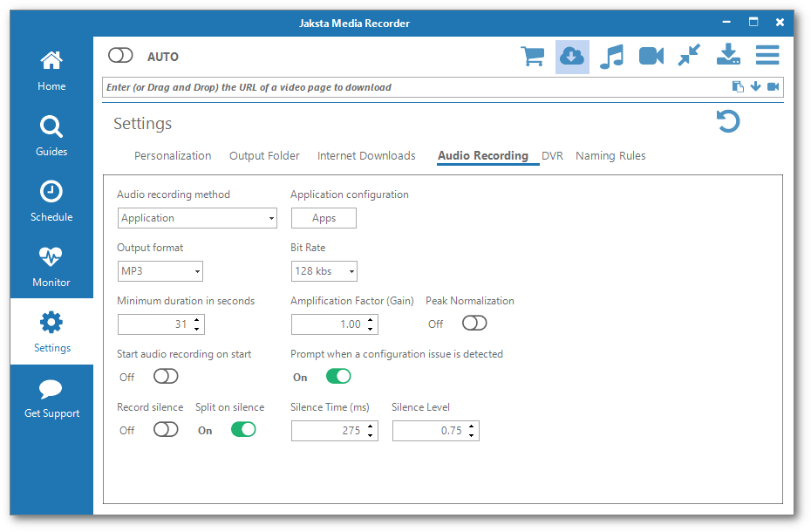The width and height of the screenshot is (811, 532).
Task: Open the Home sidebar section
Action: click(x=51, y=71)
